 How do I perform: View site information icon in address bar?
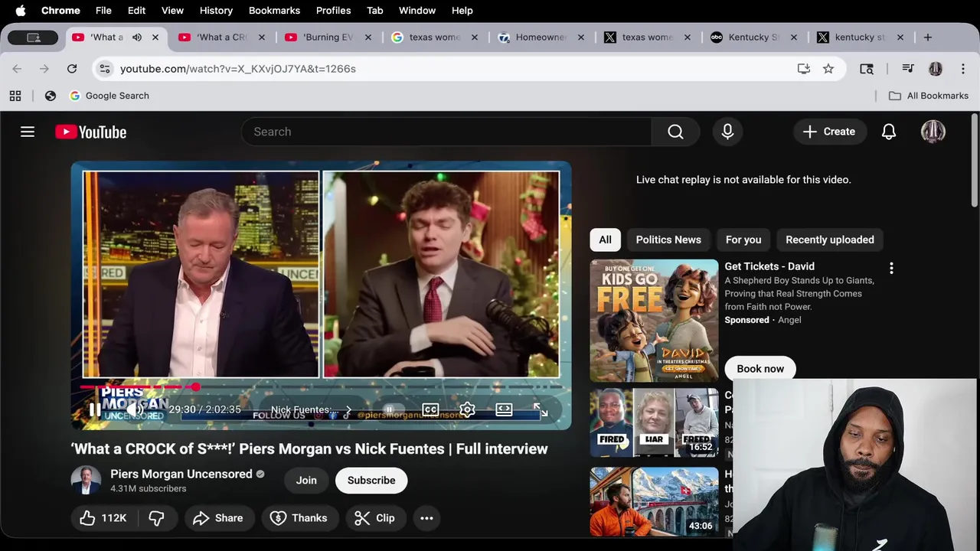pyautogui.click(x=106, y=69)
